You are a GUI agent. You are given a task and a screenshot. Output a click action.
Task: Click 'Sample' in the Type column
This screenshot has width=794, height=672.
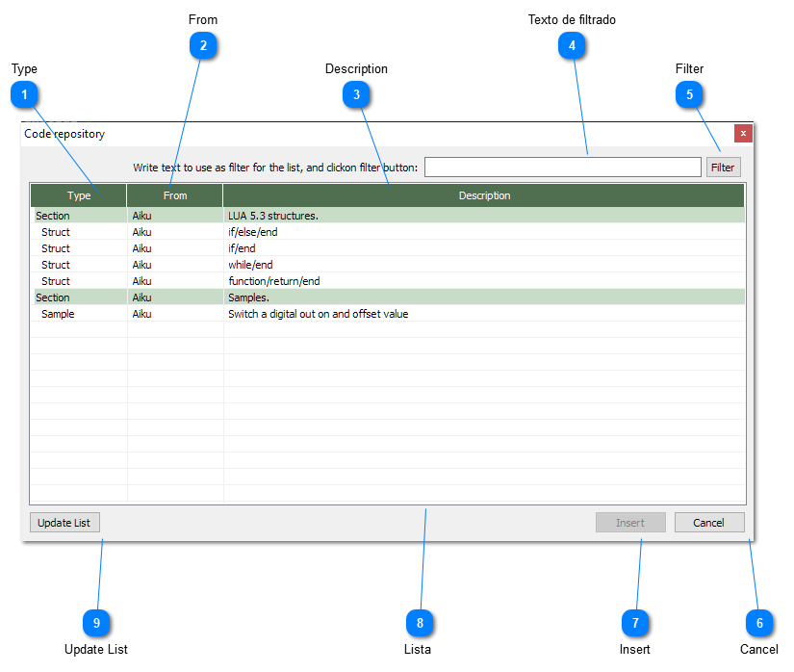[58, 314]
